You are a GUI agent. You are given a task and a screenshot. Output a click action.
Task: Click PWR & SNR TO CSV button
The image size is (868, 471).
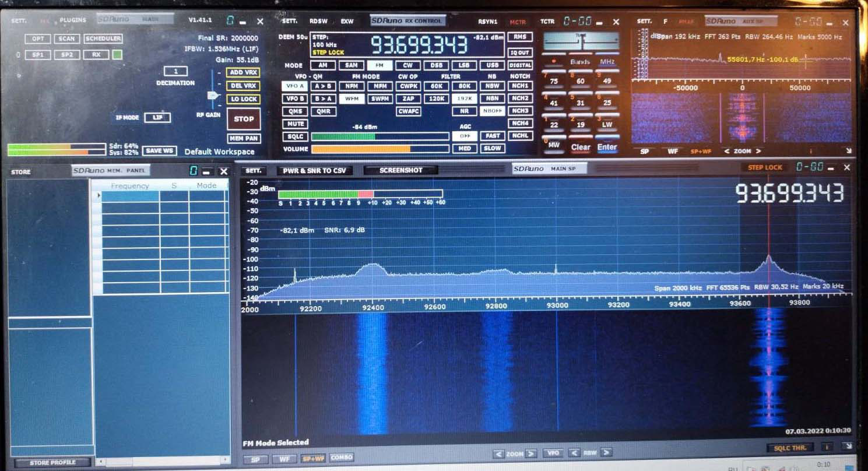pos(314,171)
